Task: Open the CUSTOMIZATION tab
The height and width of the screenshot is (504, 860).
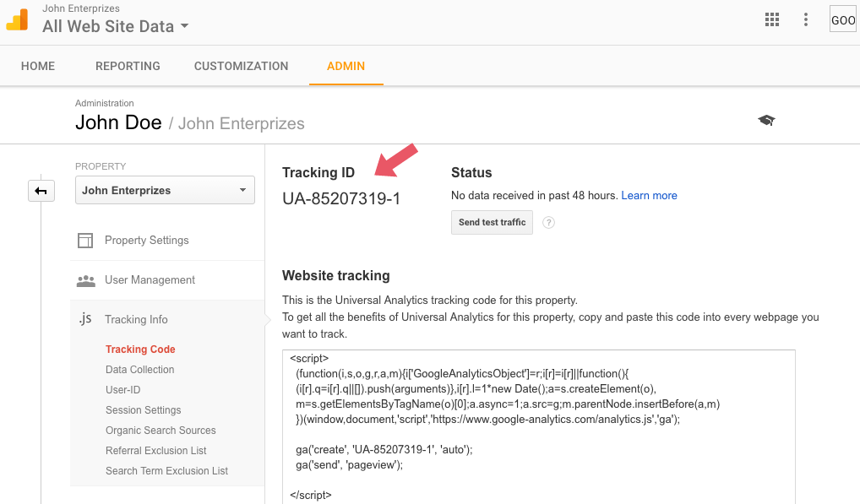Action: [241, 66]
